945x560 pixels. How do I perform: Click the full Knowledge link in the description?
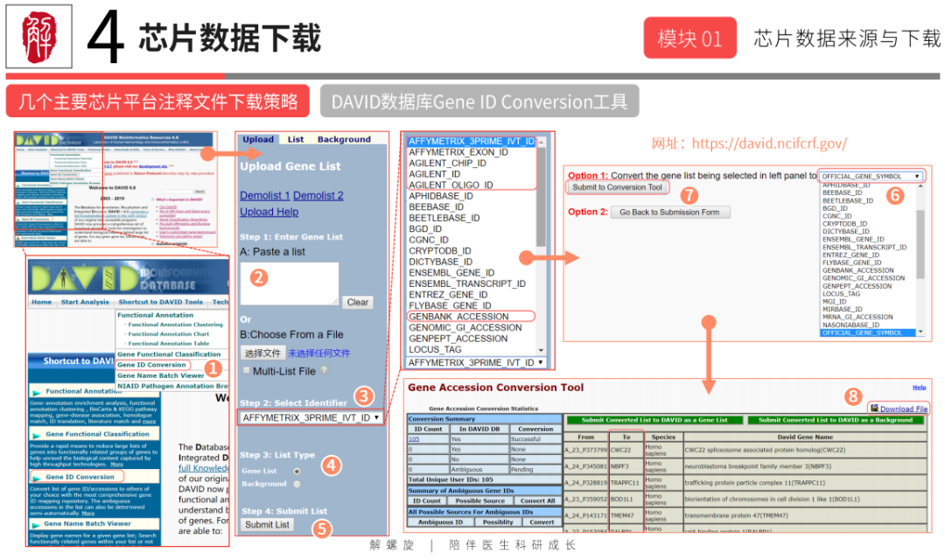click(204, 468)
